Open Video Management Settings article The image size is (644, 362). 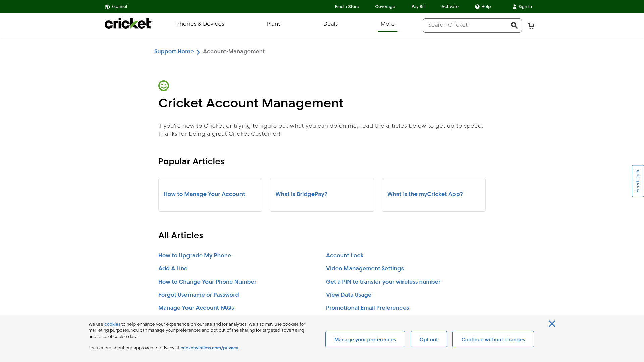click(365, 269)
